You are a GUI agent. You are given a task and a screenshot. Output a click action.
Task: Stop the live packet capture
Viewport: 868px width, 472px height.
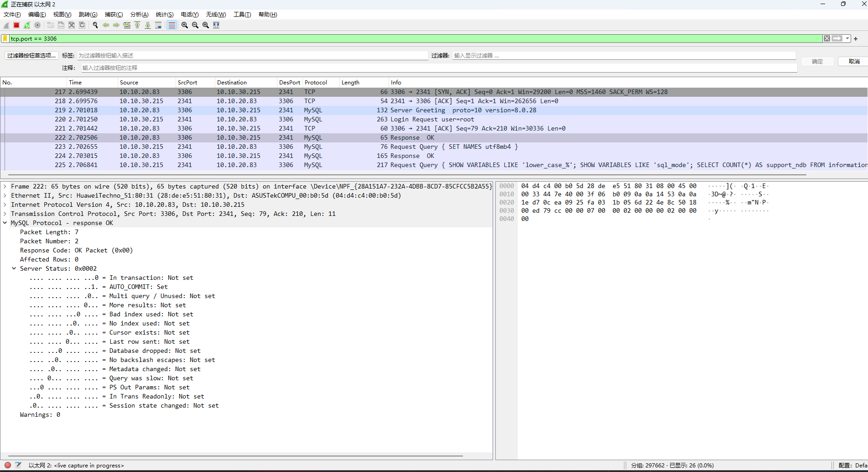coord(16,25)
